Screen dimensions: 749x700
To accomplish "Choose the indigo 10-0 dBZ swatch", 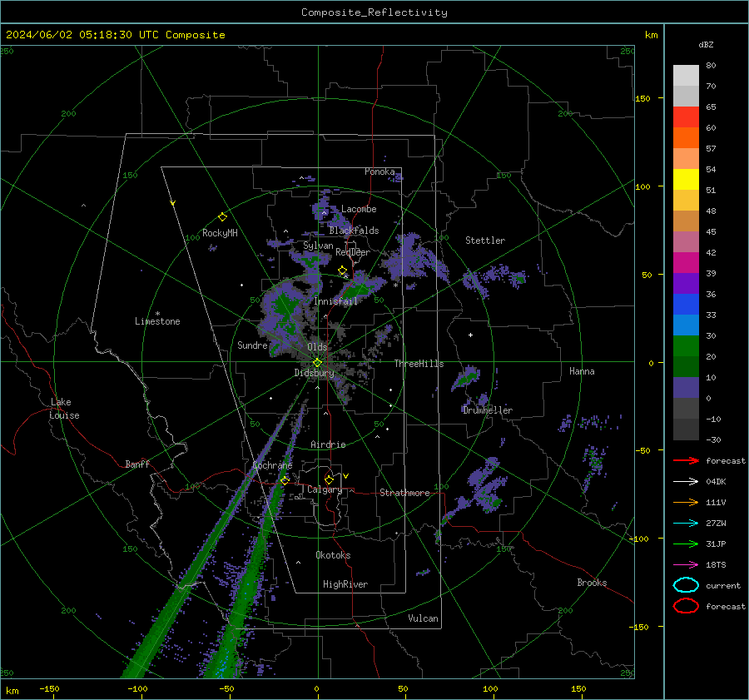I will pos(686,387).
